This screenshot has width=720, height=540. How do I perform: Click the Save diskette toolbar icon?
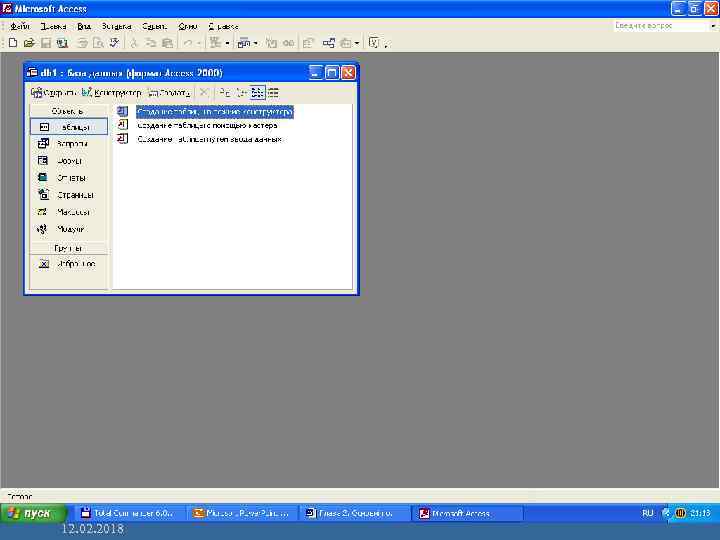(46, 43)
